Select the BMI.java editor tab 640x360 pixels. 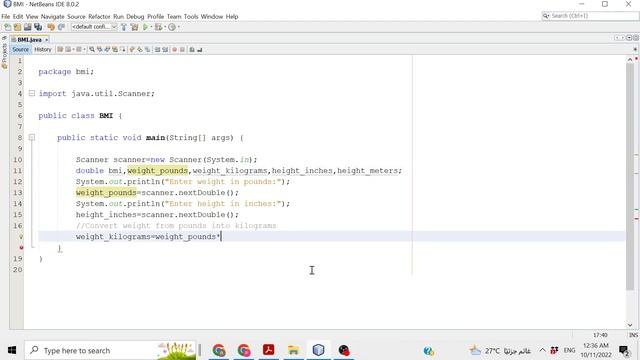coord(28,40)
